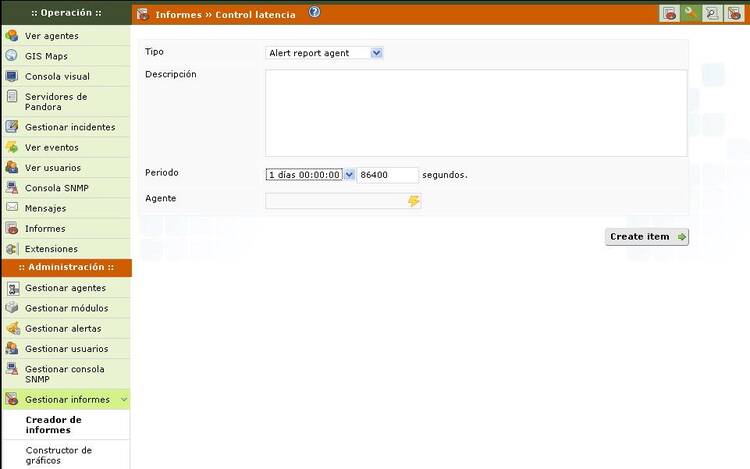Click the magnifier preview icon in header
Viewport: 750px width, 469px height.
point(712,14)
